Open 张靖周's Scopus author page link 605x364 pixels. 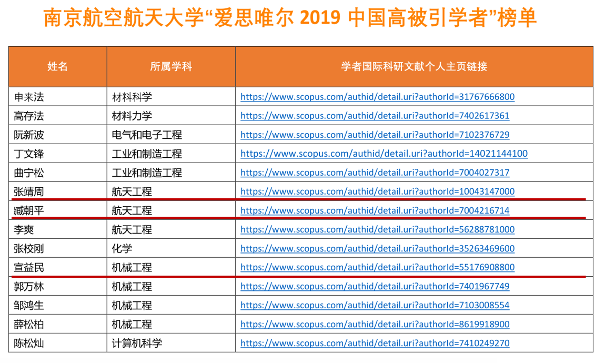click(377, 191)
